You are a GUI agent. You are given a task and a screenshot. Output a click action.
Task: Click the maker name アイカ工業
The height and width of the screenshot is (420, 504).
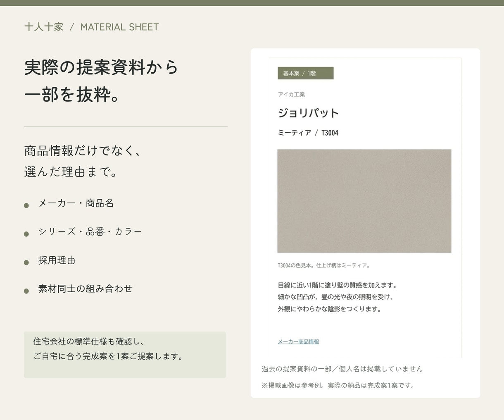[x=291, y=94]
